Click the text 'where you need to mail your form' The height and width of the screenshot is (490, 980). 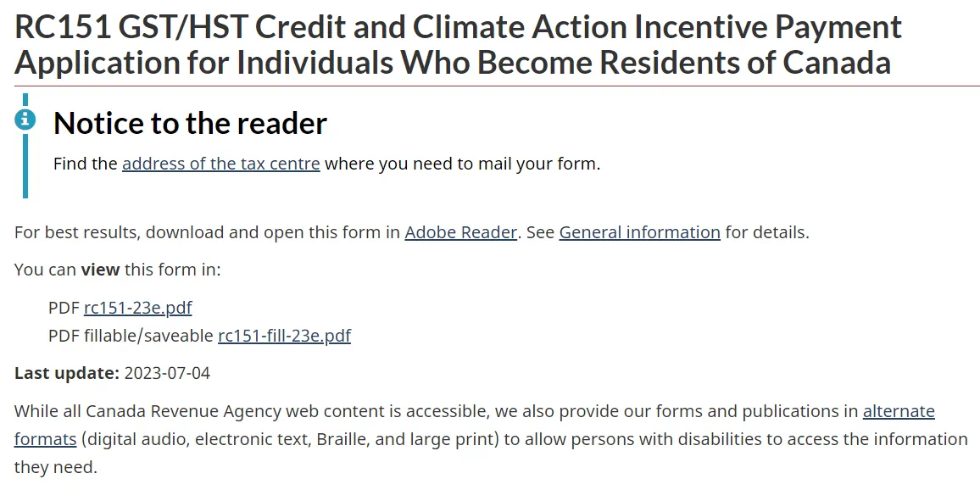point(462,164)
